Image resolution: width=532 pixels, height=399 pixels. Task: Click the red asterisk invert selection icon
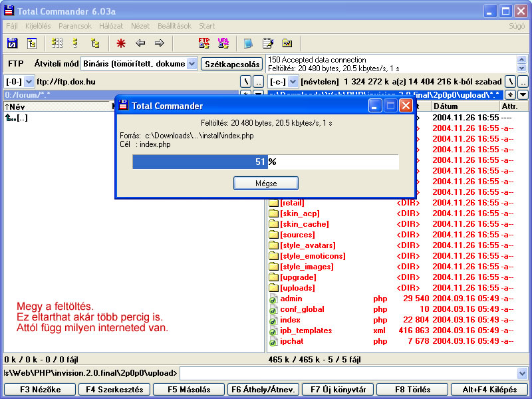tap(120, 43)
